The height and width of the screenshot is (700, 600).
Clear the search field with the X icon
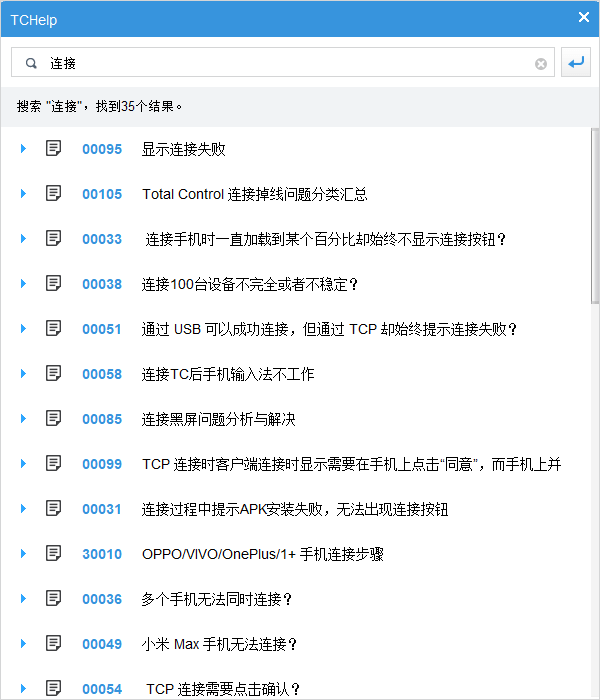coord(541,64)
